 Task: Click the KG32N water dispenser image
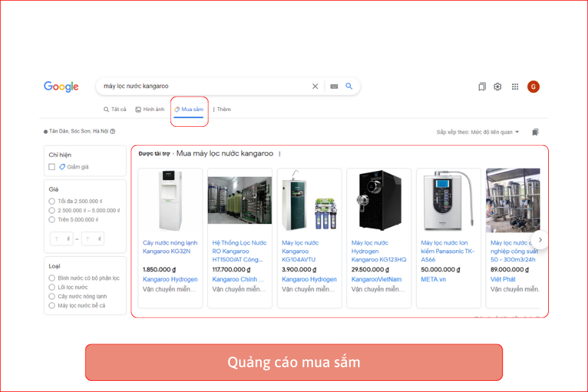[171, 201]
